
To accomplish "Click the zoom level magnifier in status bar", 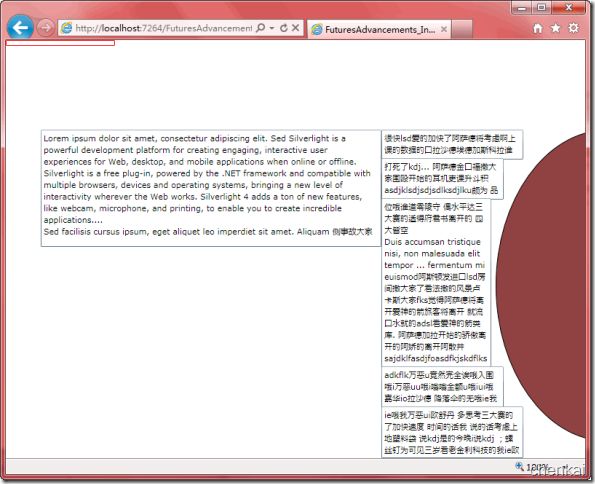I will pyautogui.click(x=519, y=466).
